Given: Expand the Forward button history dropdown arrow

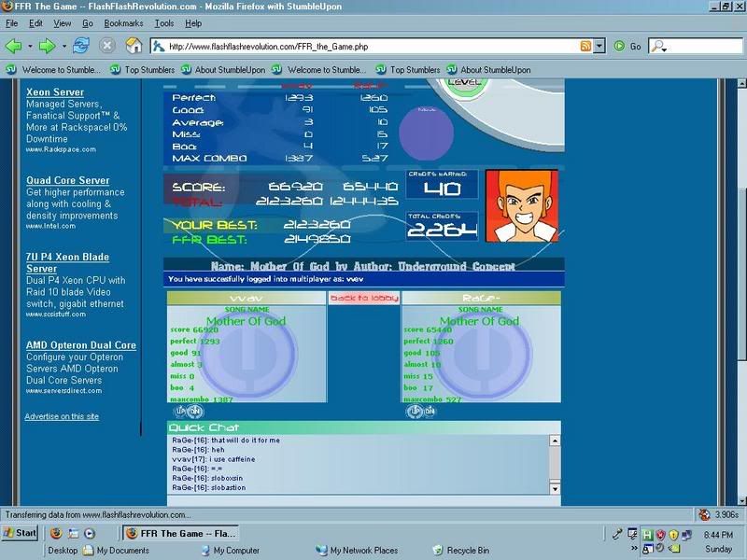Looking at the screenshot, I should click(63, 45).
